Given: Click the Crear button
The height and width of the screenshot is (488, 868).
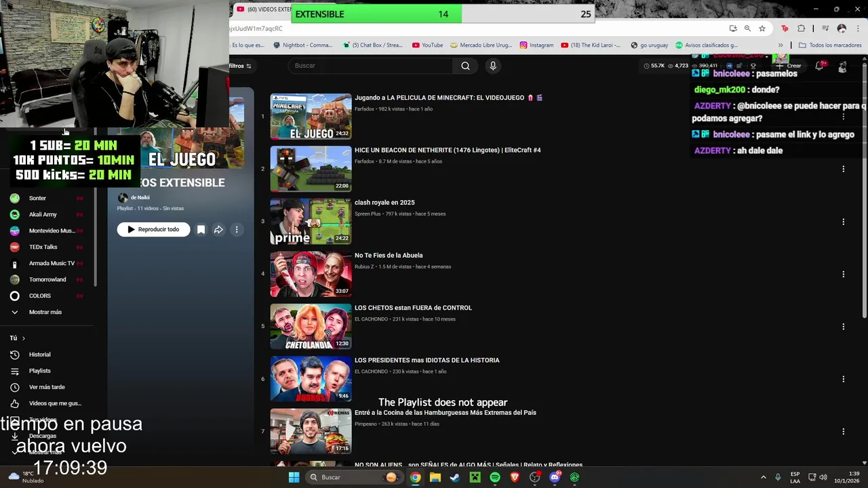Looking at the screenshot, I should [789, 66].
